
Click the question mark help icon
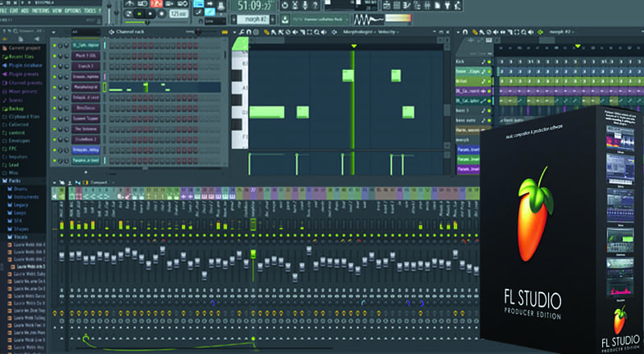pos(315,6)
